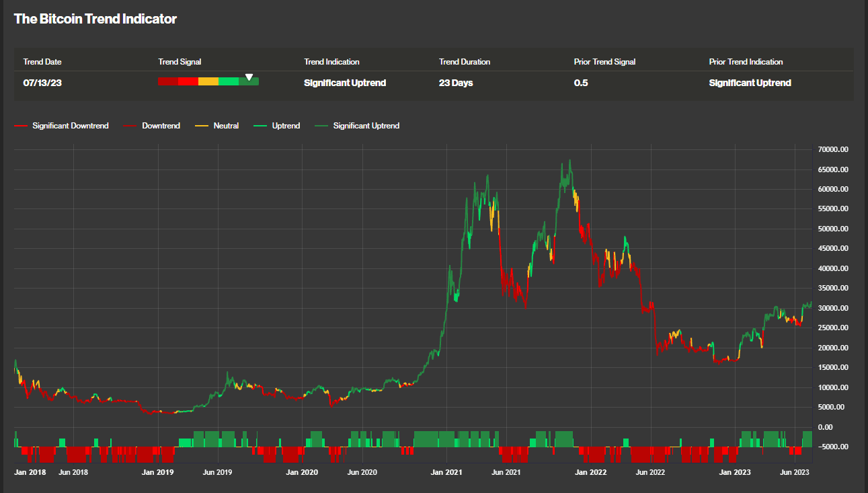This screenshot has height=493, width=868.
Task: Click the prior signal value 0.5
Action: 581,83
